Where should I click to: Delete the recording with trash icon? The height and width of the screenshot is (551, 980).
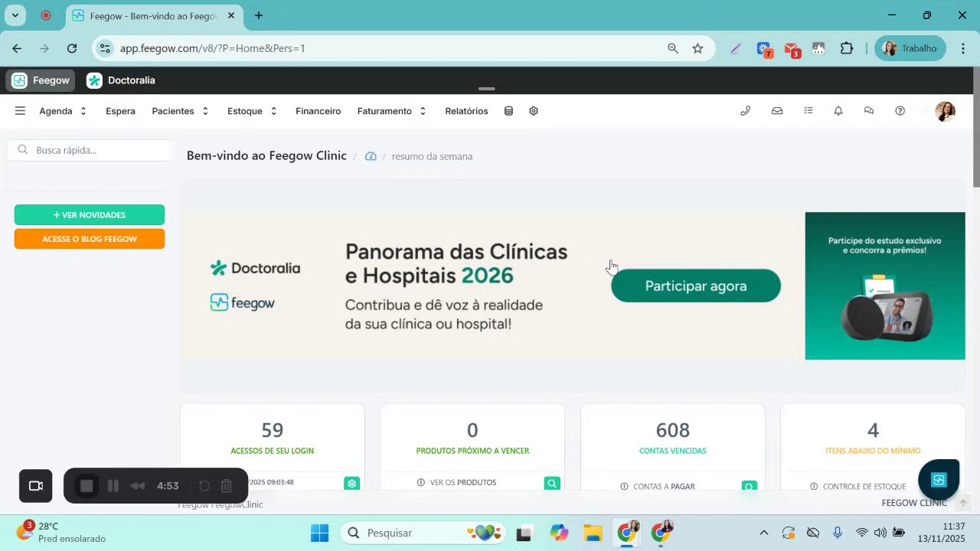(227, 486)
